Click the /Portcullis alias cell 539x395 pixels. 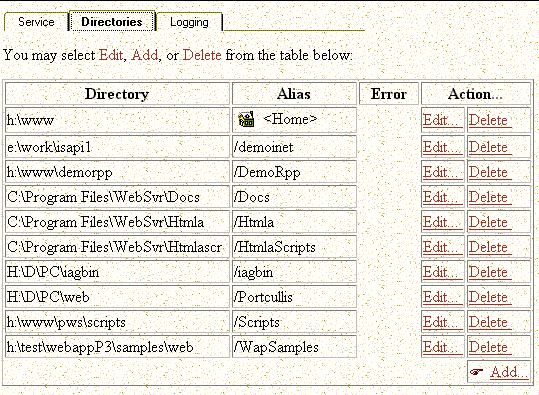pos(294,297)
